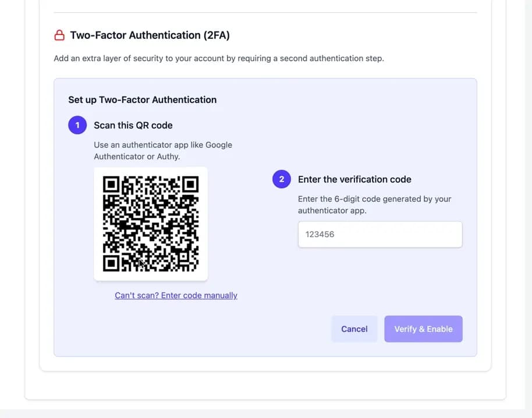
Task: Click the QR code image
Action: [x=151, y=224]
